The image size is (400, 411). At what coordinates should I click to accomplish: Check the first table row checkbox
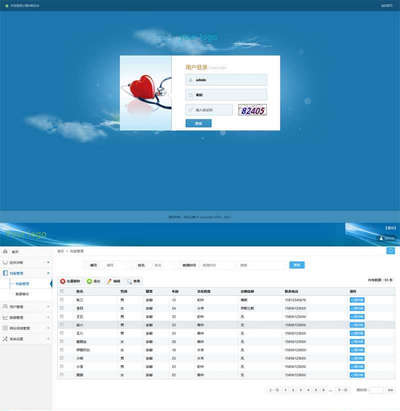coord(62,300)
